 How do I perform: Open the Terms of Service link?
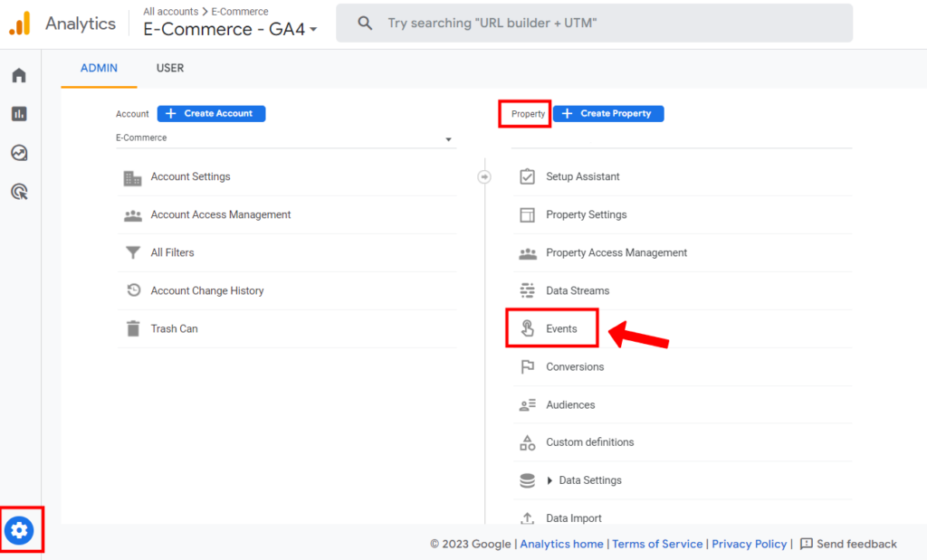tap(657, 544)
